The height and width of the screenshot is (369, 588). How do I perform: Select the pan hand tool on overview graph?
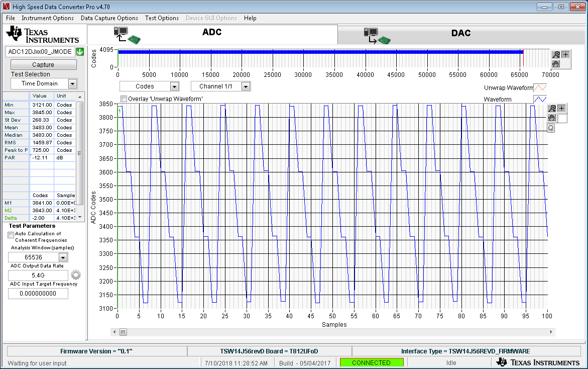556,64
